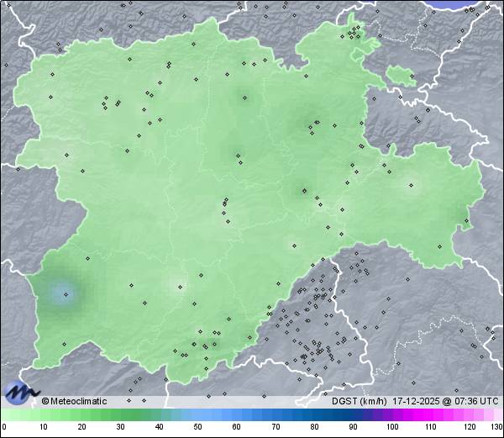This screenshot has width=504, height=438.
Task: Click the 100 label on the scale
Action: 391,427
